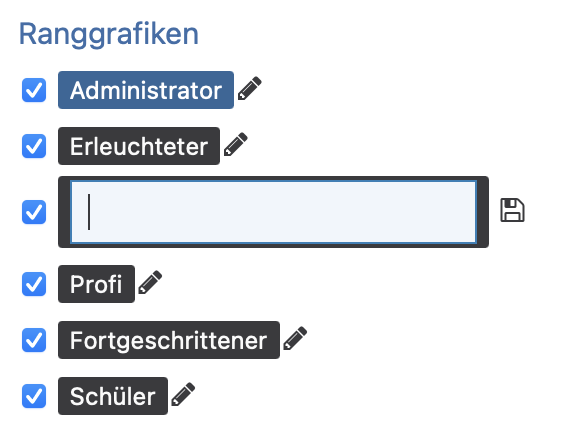Toggle the Erleuchteter checkbox
This screenshot has height=436, width=588.
click(x=34, y=146)
